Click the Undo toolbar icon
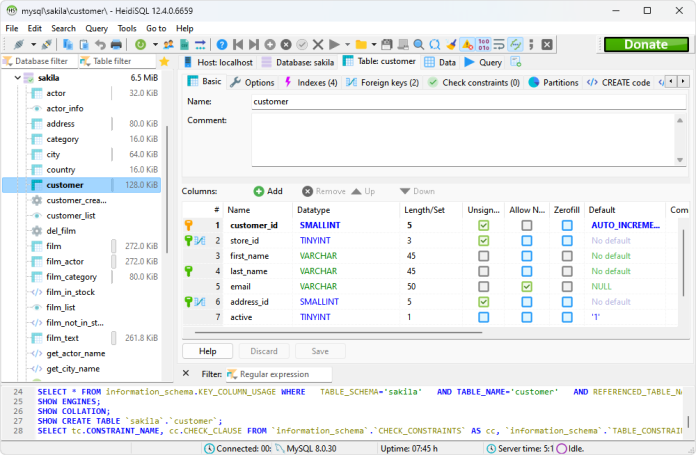This screenshot has width=696, height=455. click(x=102, y=45)
